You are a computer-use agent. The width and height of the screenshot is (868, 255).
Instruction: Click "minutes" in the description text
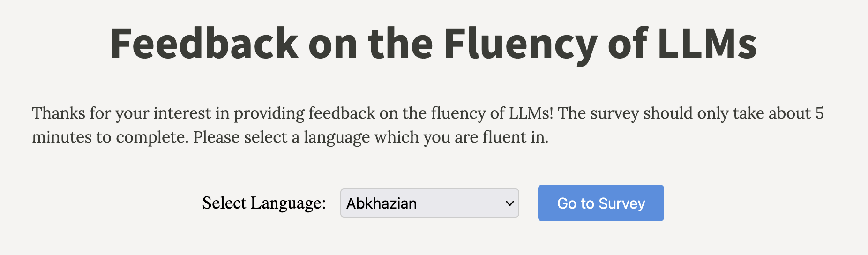(x=62, y=137)
